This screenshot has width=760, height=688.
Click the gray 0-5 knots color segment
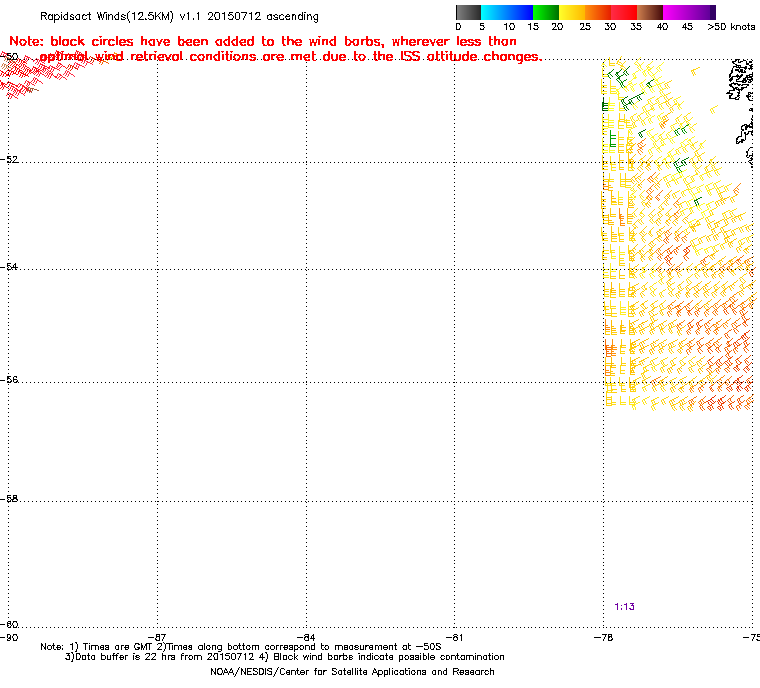click(x=468, y=12)
